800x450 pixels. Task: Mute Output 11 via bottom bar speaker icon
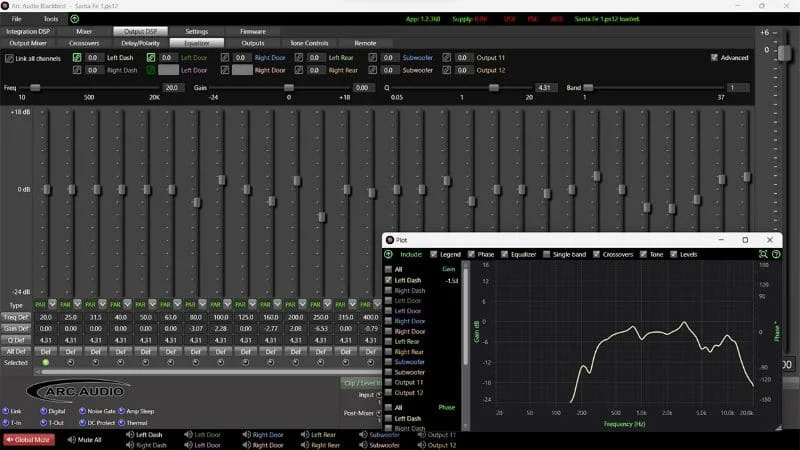pos(421,435)
